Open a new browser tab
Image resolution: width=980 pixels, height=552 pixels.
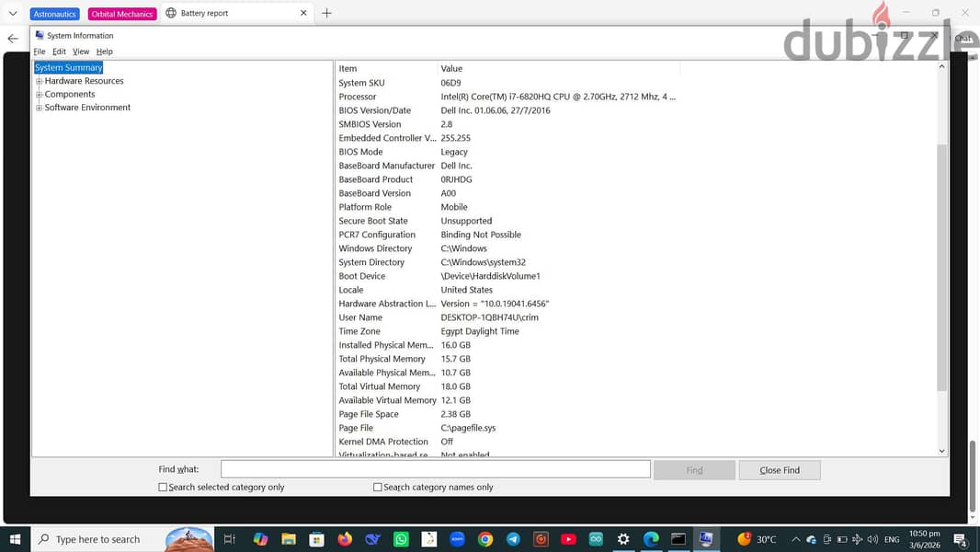click(x=327, y=13)
